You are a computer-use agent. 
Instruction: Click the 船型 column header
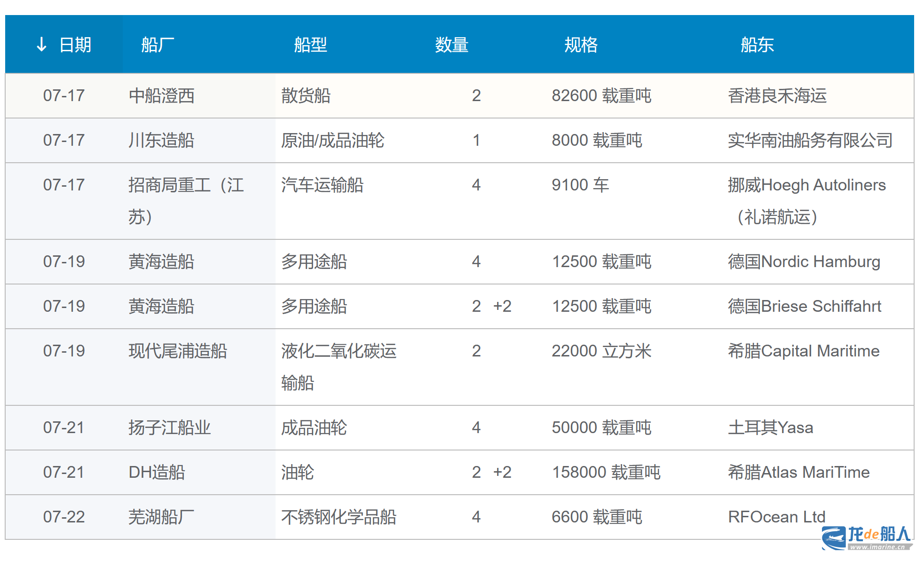coord(310,45)
